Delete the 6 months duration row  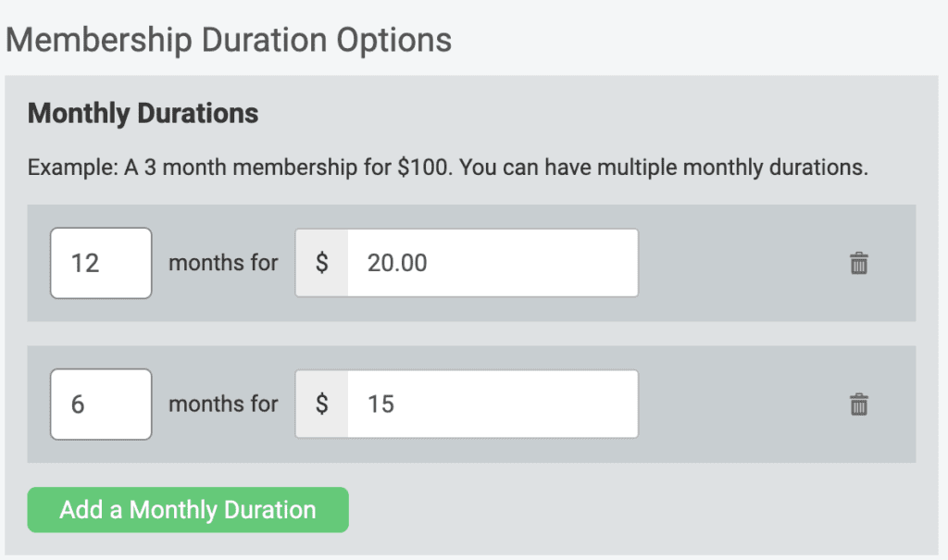tap(858, 404)
